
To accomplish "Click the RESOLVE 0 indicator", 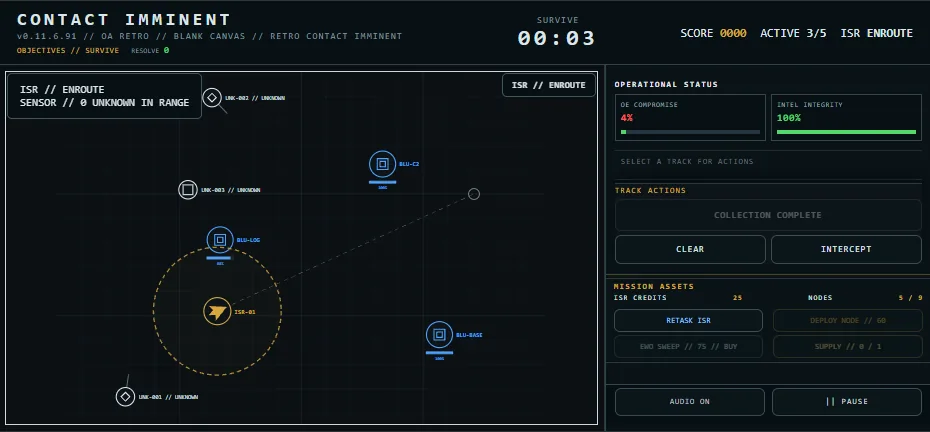I will tap(150, 50).
